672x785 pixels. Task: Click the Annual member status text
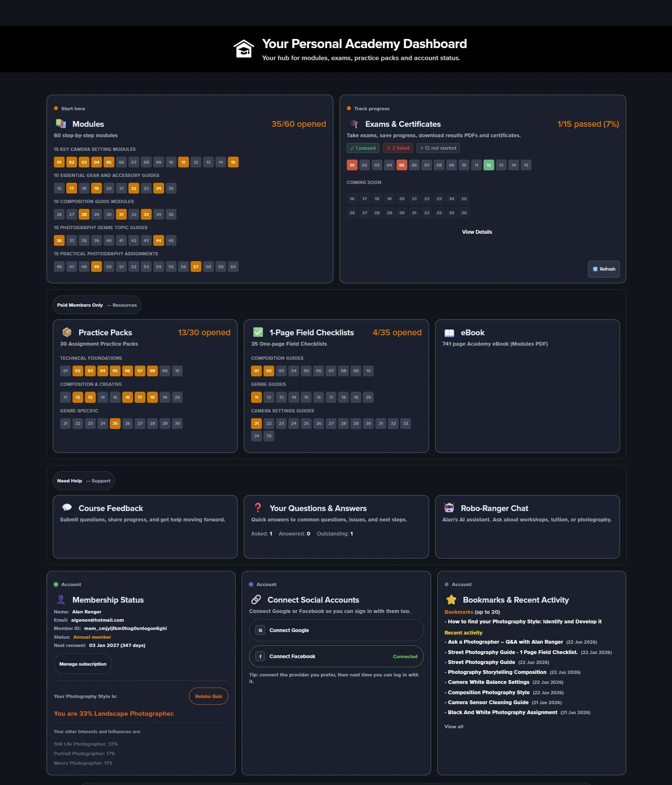click(92, 637)
